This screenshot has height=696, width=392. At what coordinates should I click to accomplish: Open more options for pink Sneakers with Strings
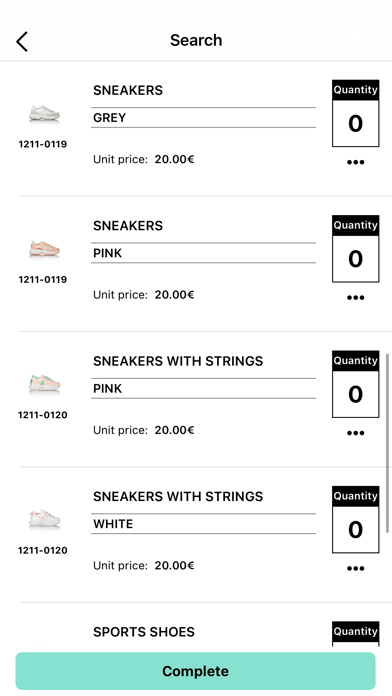coord(356,433)
